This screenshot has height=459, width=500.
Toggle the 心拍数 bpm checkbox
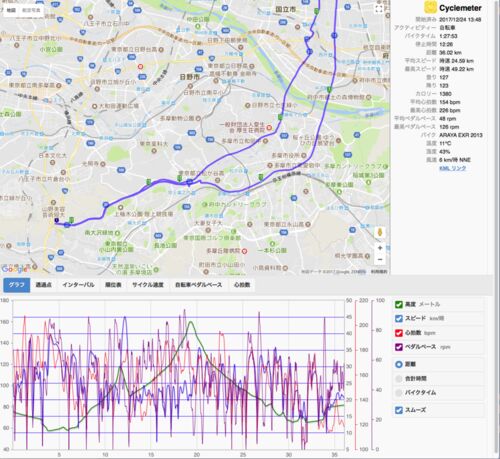pyautogui.click(x=399, y=333)
